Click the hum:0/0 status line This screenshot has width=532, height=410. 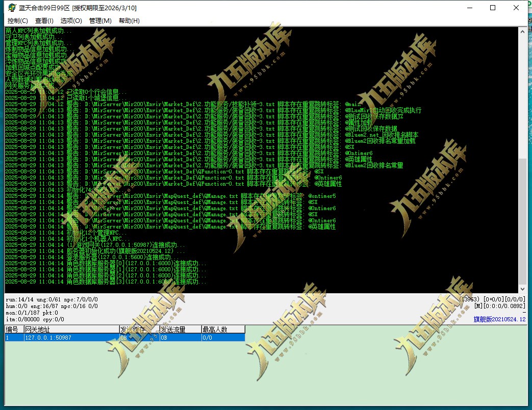(52, 306)
